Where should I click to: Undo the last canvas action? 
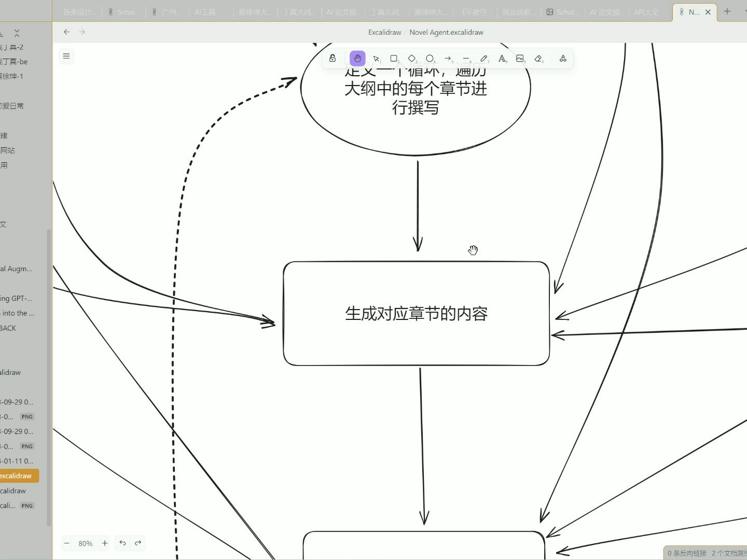click(x=123, y=543)
